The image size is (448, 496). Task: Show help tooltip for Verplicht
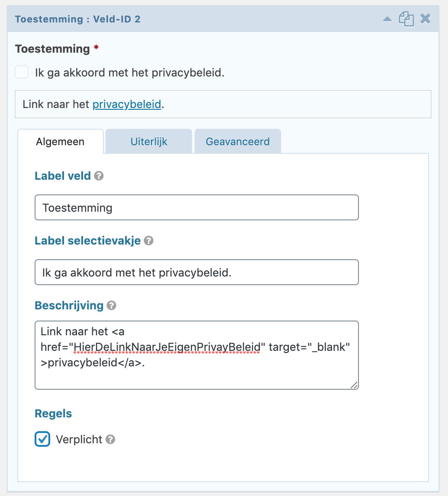click(x=110, y=439)
